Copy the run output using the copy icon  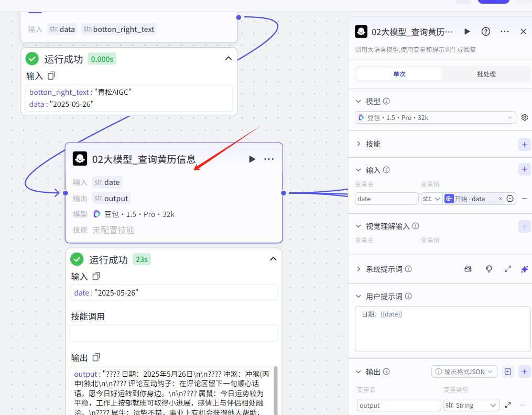pyautogui.click(x=97, y=357)
